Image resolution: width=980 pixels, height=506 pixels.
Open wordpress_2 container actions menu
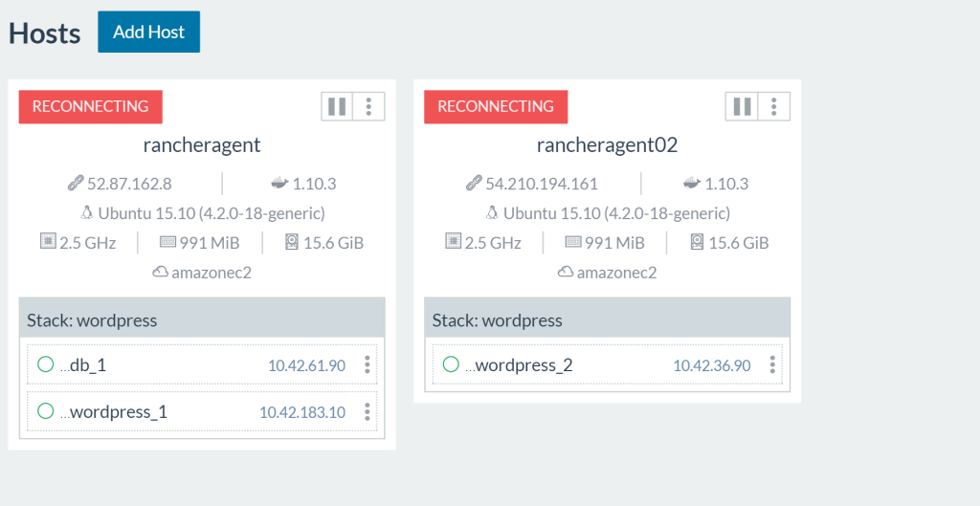pyautogui.click(x=772, y=364)
